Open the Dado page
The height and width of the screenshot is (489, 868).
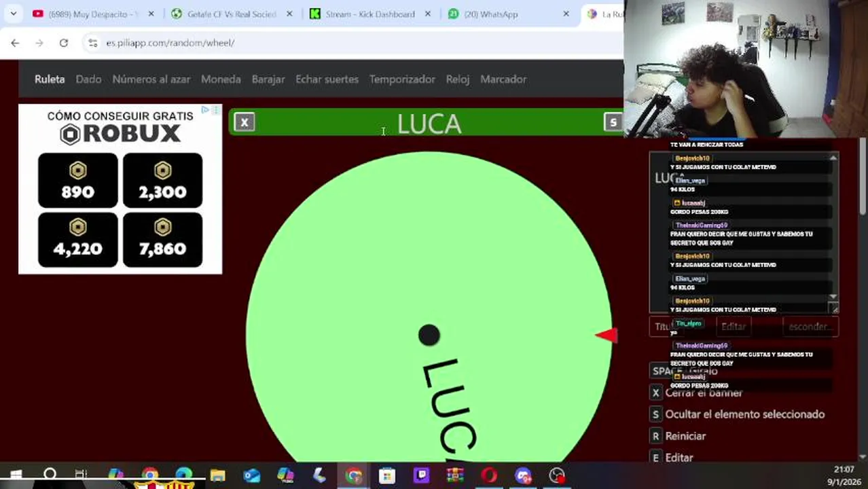coord(88,79)
